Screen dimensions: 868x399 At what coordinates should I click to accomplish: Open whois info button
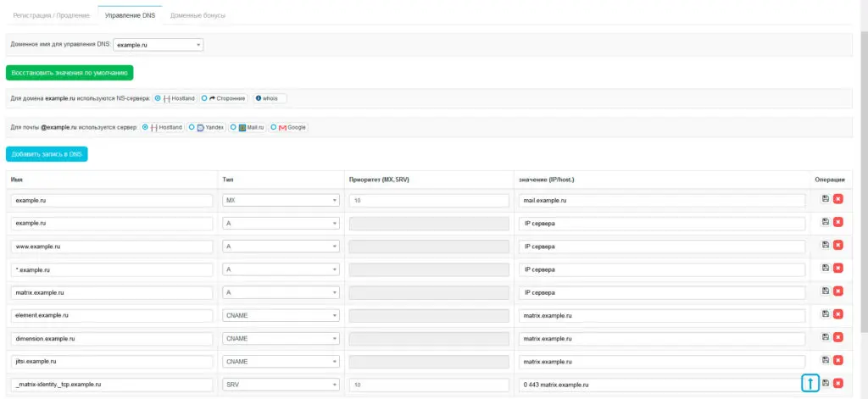270,98
